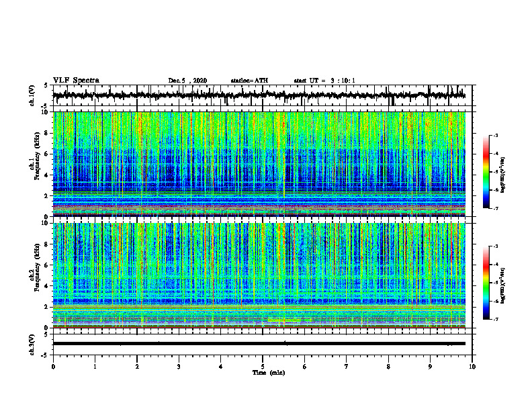The image size is (532, 411).
Task: Click the ch.1 color scale bar
Action: [x=486, y=172]
